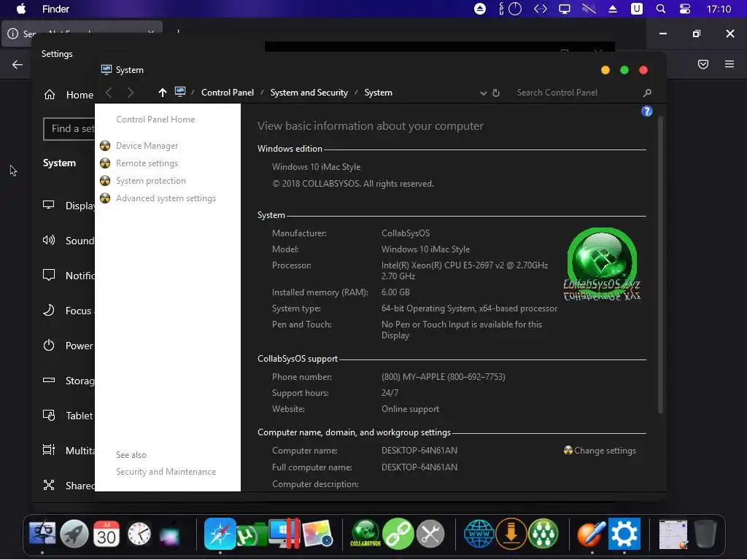Go to Control Panel Home
This screenshot has height=560, width=747.
click(x=155, y=120)
